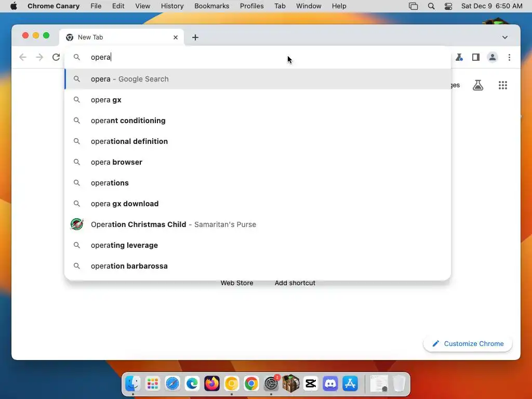Open Control Center in menu bar
This screenshot has height=399, width=532.
(x=448, y=6)
